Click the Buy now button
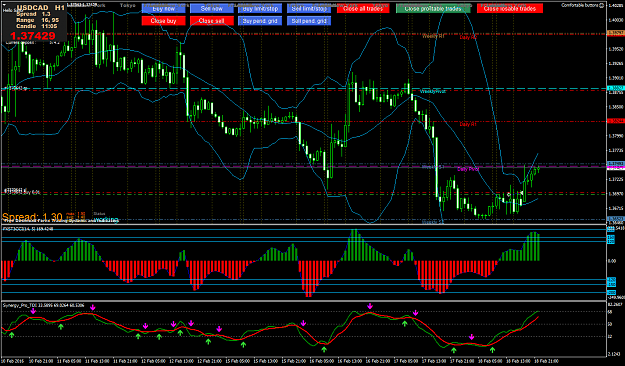The image size is (625, 366). tap(163, 8)
